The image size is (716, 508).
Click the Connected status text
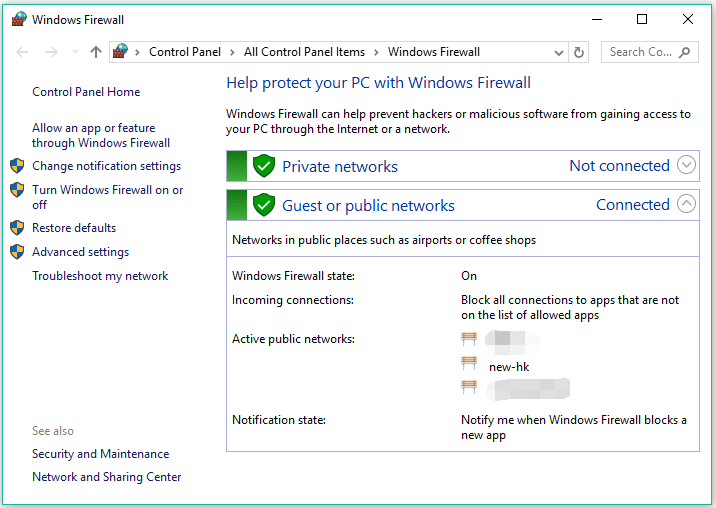coord(632,205)
